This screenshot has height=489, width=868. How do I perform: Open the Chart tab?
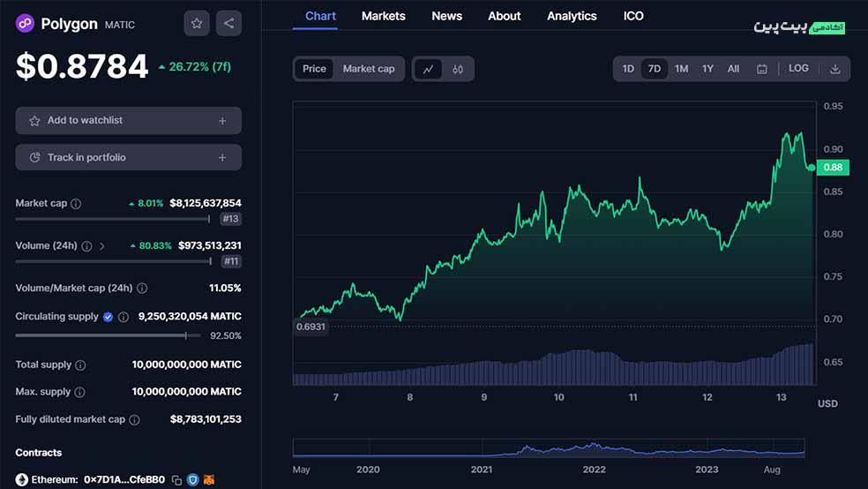tap(320, 16)
